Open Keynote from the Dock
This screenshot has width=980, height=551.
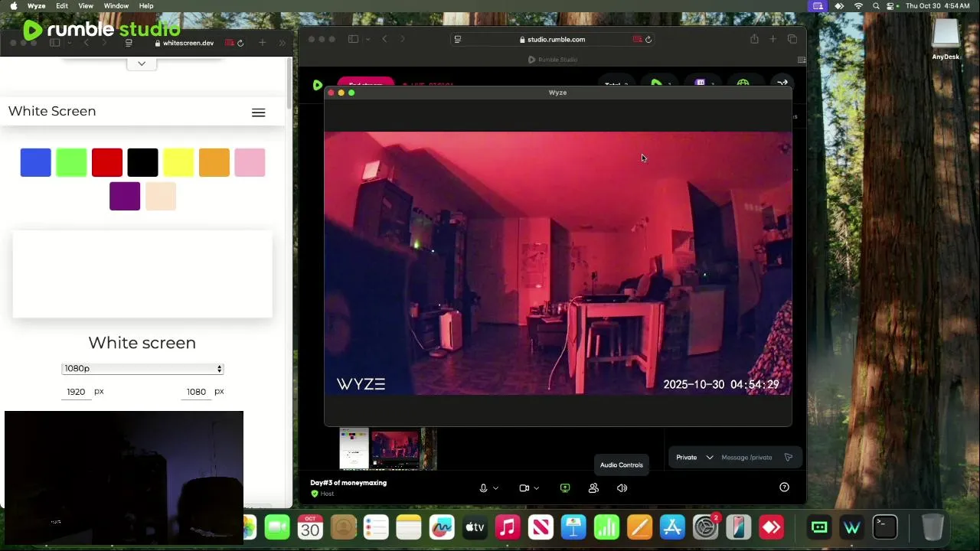[573, 527]
